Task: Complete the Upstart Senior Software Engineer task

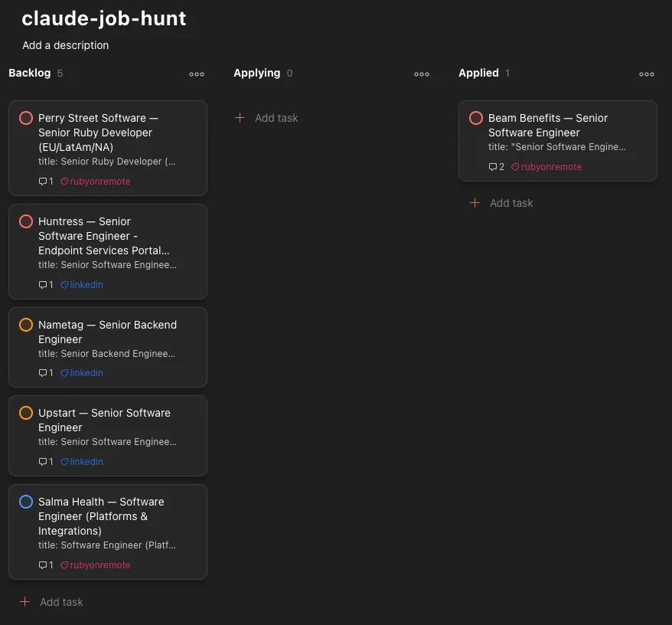Action: click(26, 413)
